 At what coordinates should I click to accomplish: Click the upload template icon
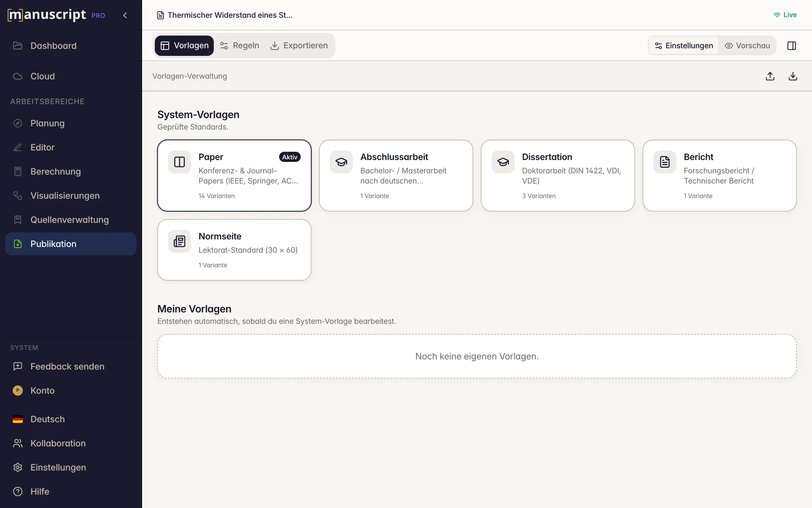770,76
